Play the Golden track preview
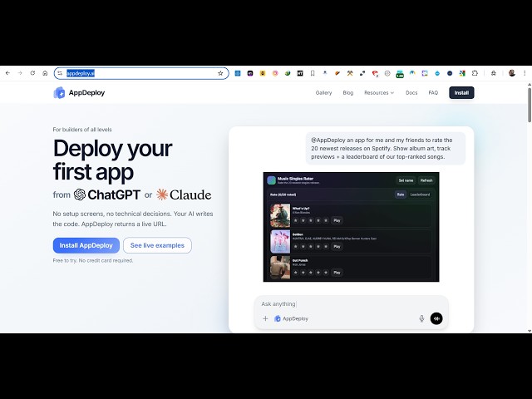 pyautogui.click(x=337, y=246)
